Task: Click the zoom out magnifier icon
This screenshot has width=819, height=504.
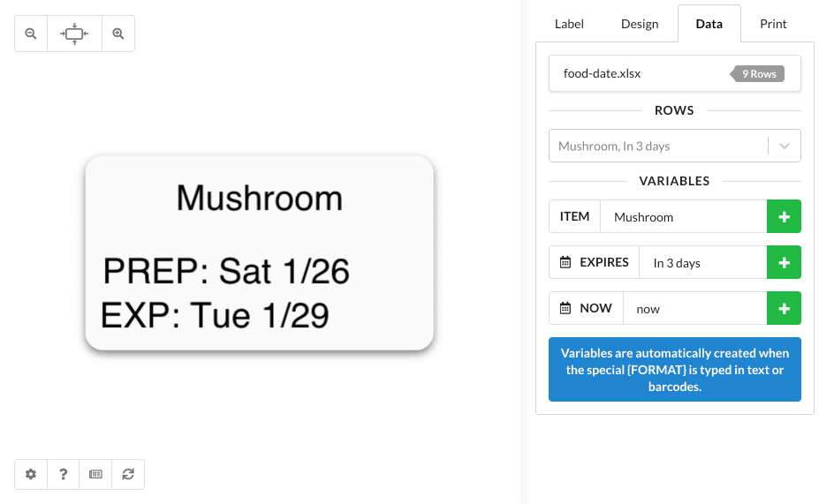Action: point(31,34)
